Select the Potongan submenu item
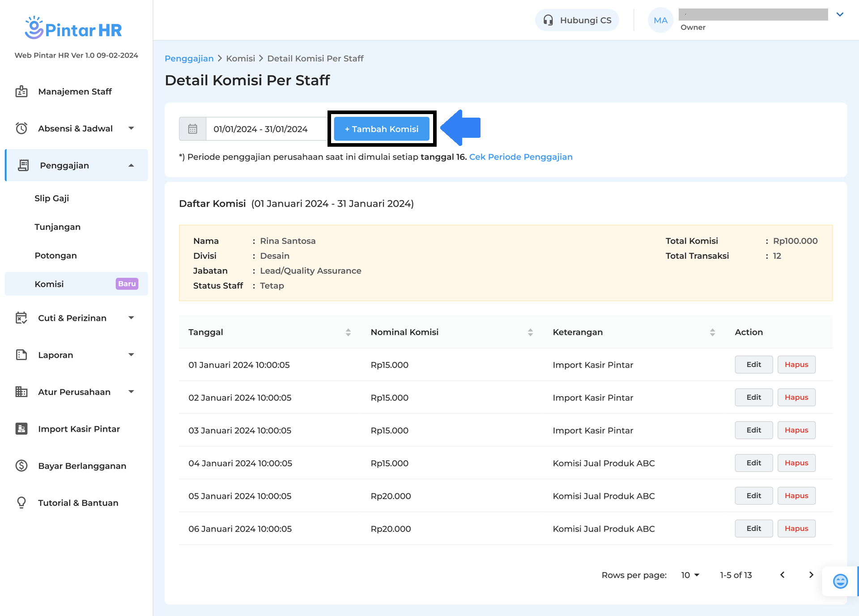This screenshot has width=859, height=616. coord(56,255)
